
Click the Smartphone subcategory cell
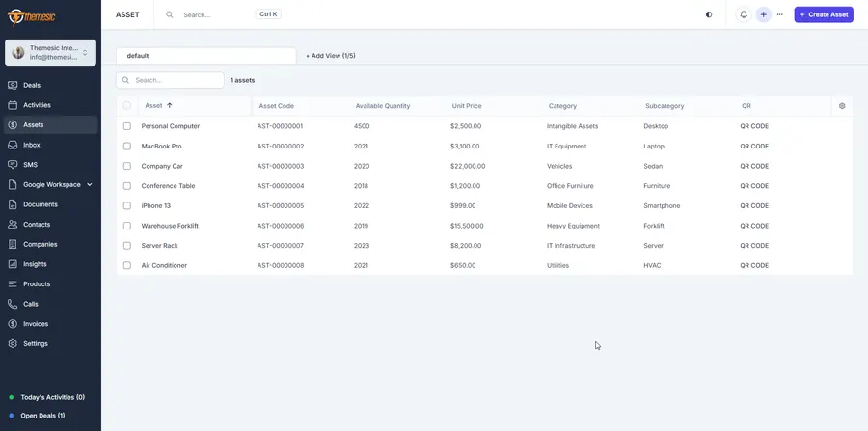(662, 205)
